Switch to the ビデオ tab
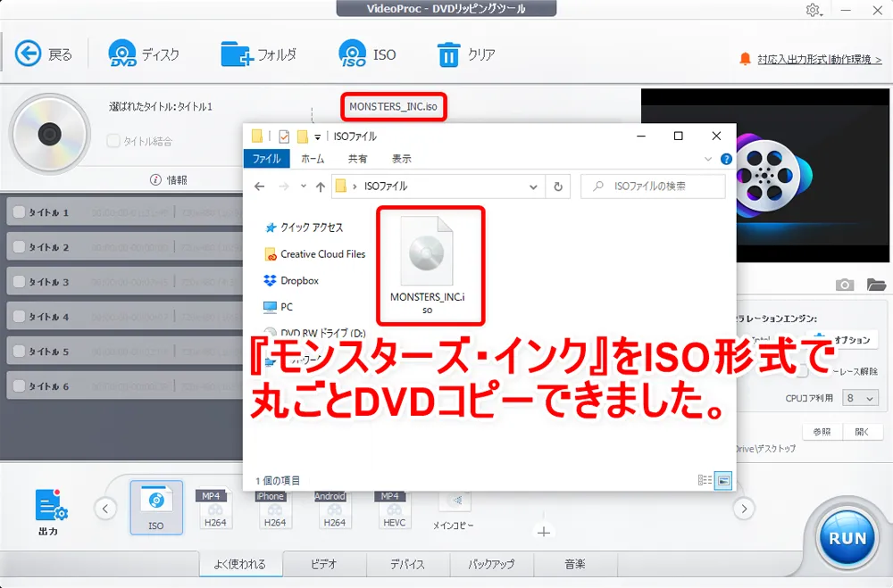 coord(324,564)
